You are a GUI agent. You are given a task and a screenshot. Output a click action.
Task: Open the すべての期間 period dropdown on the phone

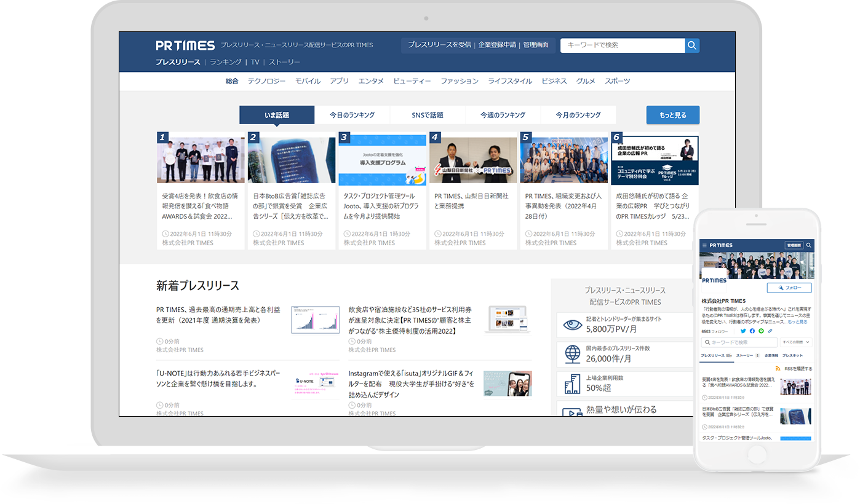point(796,342)
